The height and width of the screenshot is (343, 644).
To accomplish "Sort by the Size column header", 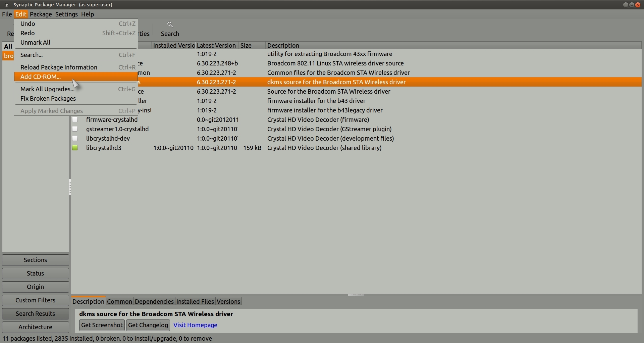I will coord(252,45).
